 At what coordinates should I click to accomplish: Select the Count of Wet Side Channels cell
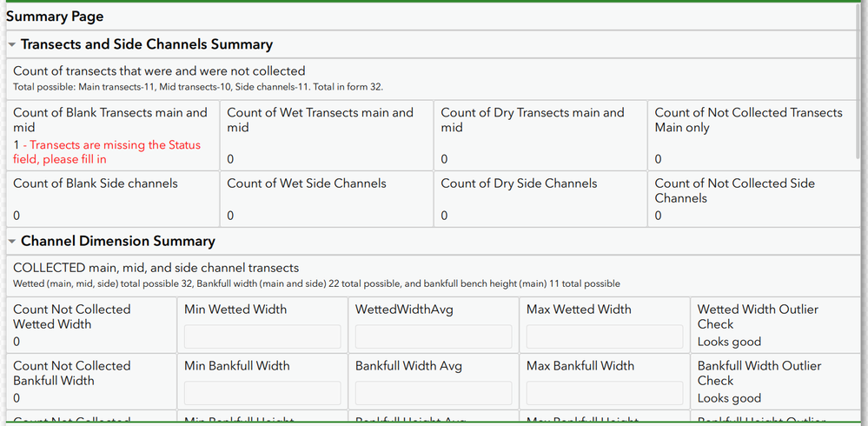pyautogui.click(x=327, y=198)
